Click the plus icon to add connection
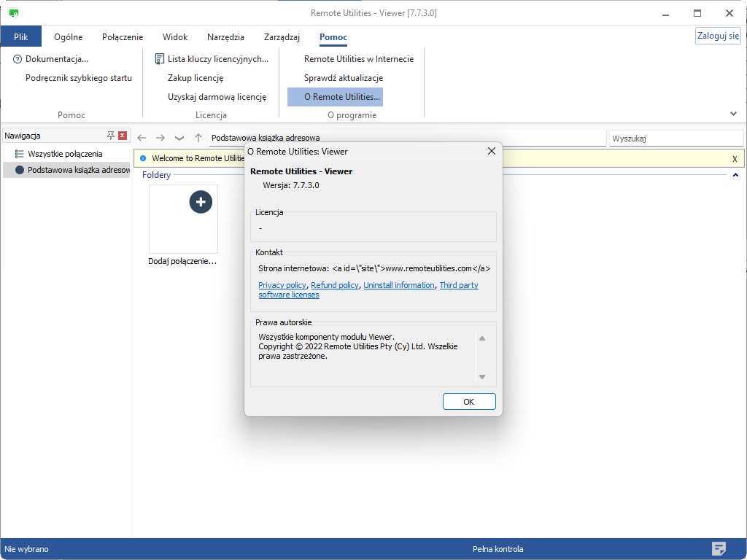 click(x=201, y=202)
